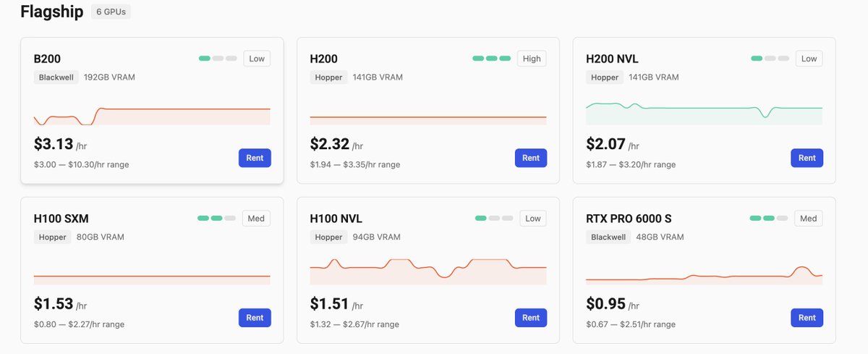
Task: Click the $1.32 — $2.67/hr range text
Action: click(355, 324)
